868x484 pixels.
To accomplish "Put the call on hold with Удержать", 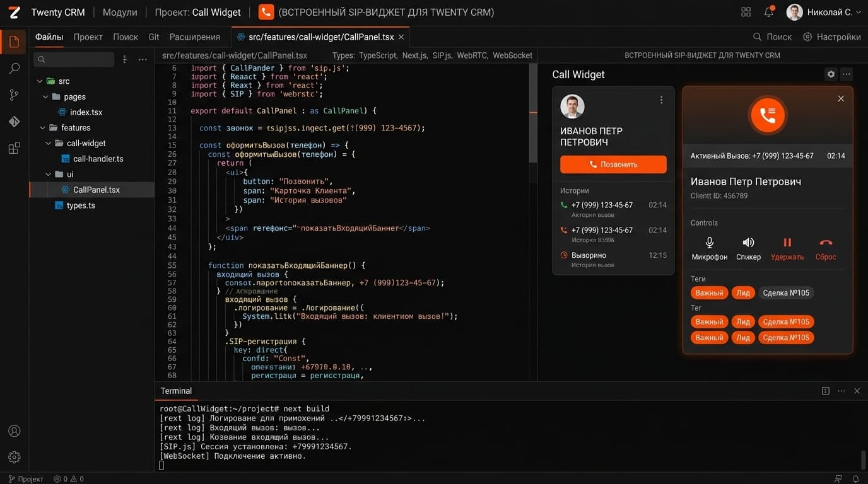I will tap(787, 248).
